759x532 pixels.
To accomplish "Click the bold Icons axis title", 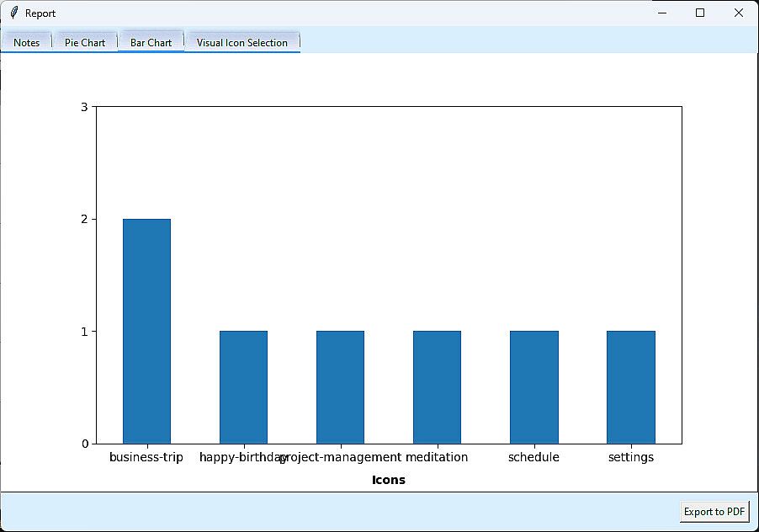I will click(x=389, y=480).
